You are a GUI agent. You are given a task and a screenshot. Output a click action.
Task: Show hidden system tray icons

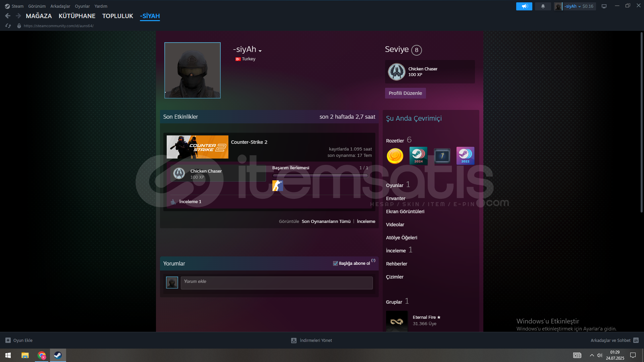point(592,355)
